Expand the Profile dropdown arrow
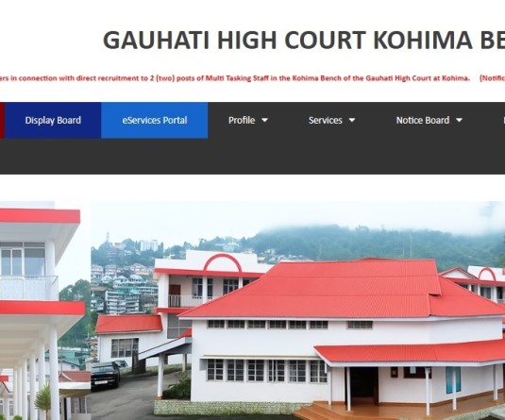The image size is (505, 420). [x=264, y=120]
